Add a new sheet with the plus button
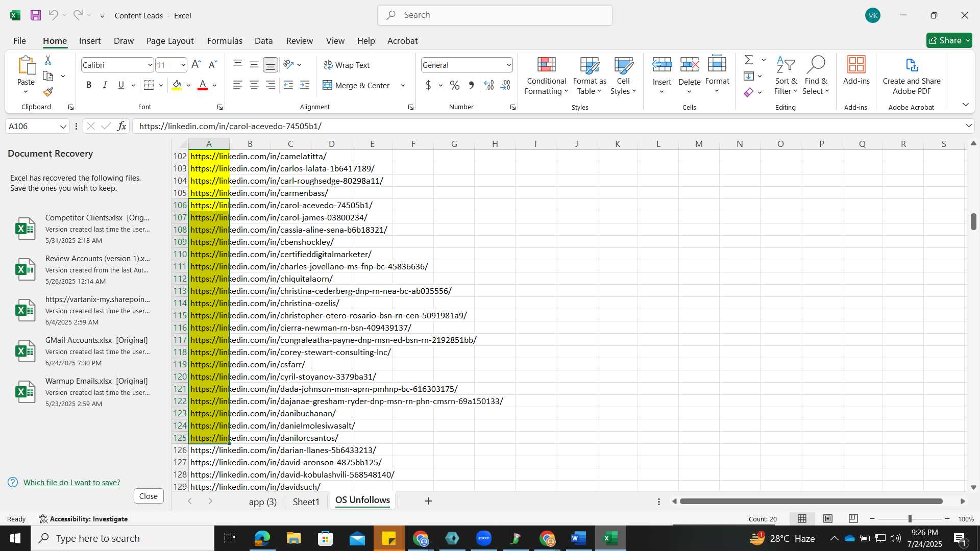Screen dimensions: 980x551 pos(428,501)
